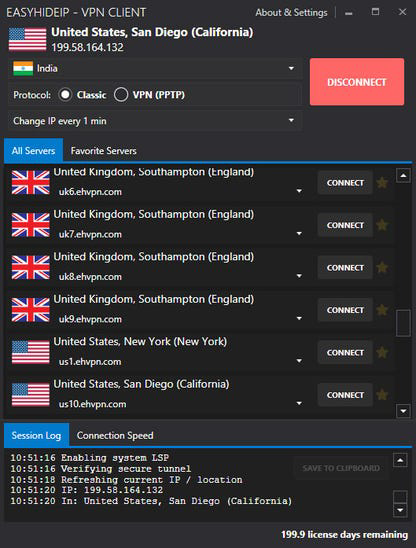The width and height of the screenshot is (416, 548).
Task: Click server list scrollbar up arrow
Action: (x=403, y=175)
